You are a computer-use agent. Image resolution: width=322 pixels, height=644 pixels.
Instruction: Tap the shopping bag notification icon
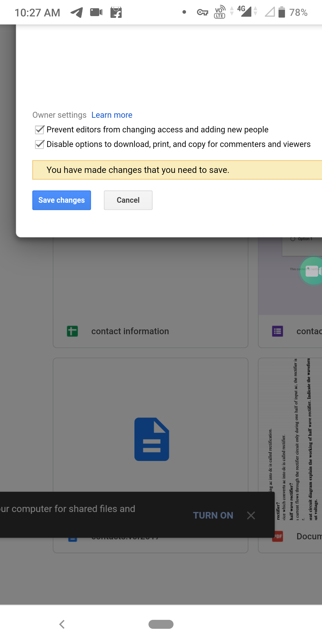click(x=116, y=12)
